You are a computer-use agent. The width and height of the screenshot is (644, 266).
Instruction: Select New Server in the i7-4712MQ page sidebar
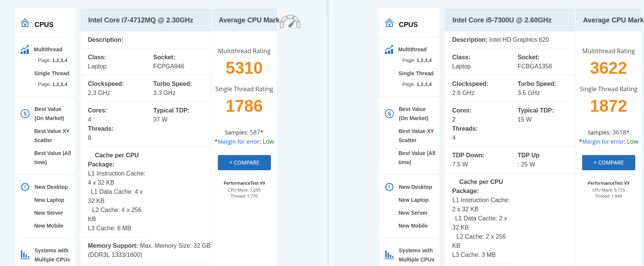point(49,213)
